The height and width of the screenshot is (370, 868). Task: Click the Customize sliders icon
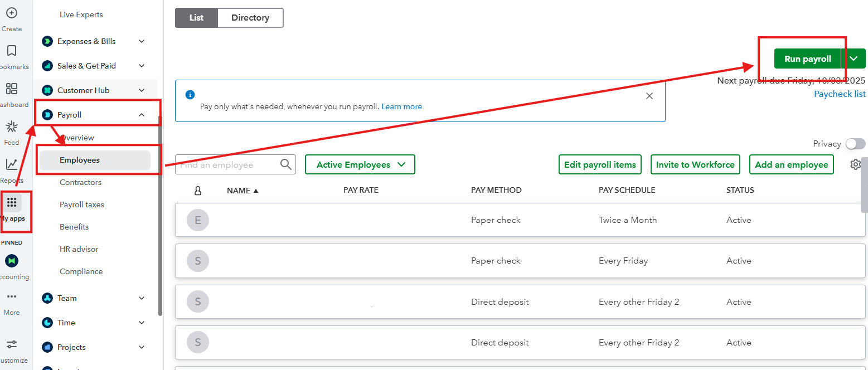tap(12, 345)
